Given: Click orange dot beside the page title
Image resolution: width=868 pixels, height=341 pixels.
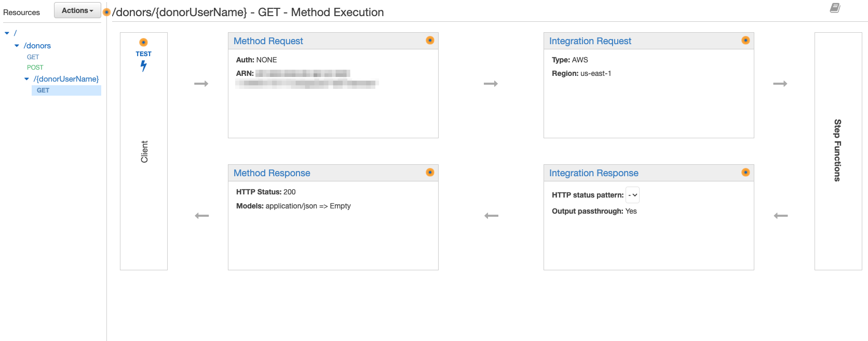Looking at the screenshot, I should point(107,12).
